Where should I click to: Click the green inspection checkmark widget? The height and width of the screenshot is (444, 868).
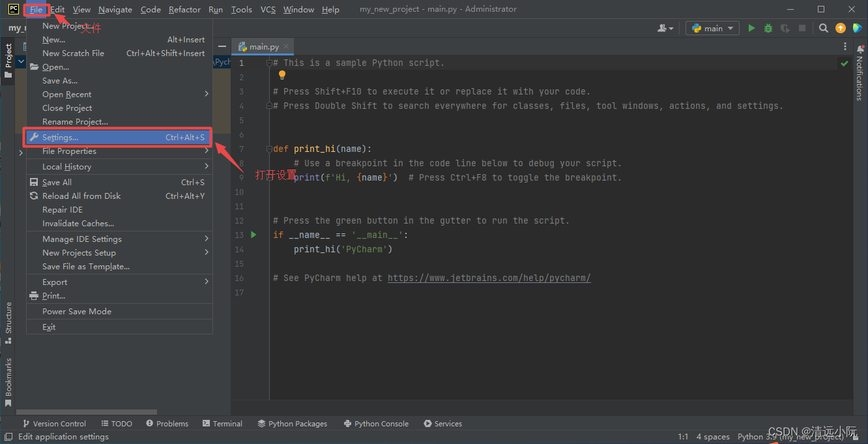845,63
